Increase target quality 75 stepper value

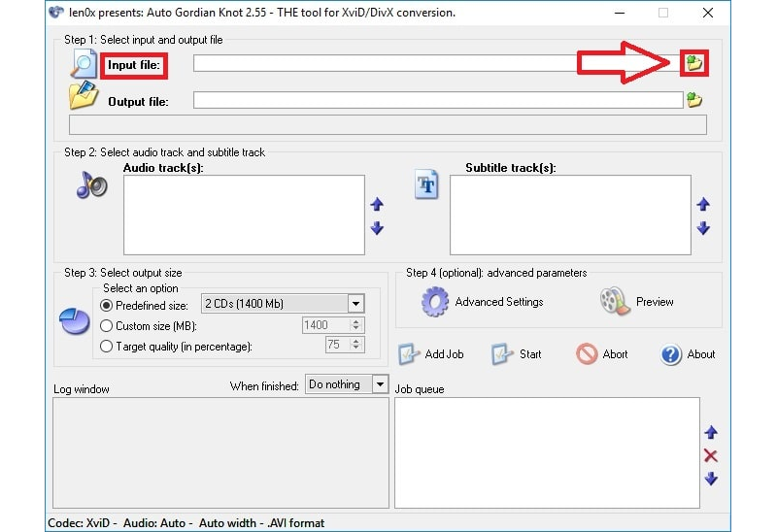point(356,341)
